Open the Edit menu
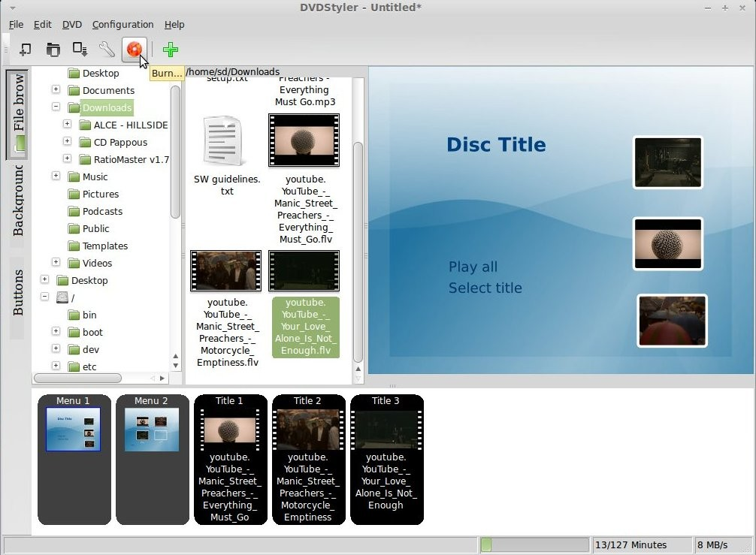The image size is (756, 555). tap(42, 25)
